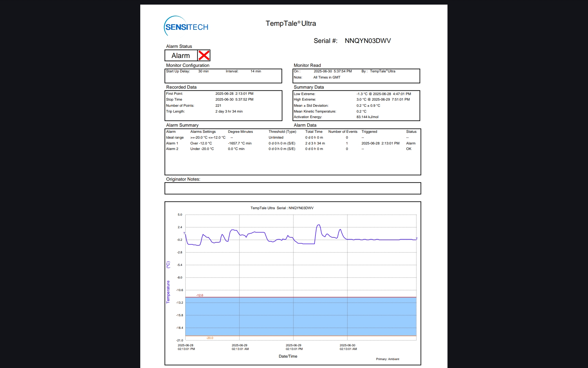
Task: Click the Originator Notes text field
Action: (x=292, y=188)
